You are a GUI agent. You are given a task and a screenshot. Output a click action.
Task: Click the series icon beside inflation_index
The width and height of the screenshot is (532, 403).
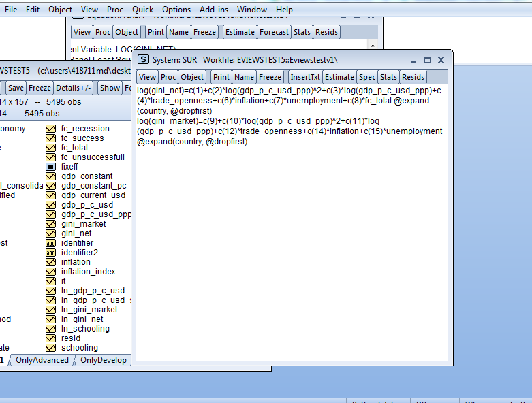tap(50, 272)
